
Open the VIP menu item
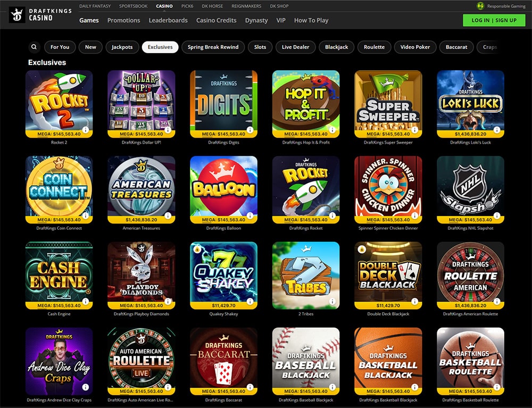(x=280, y=20)
